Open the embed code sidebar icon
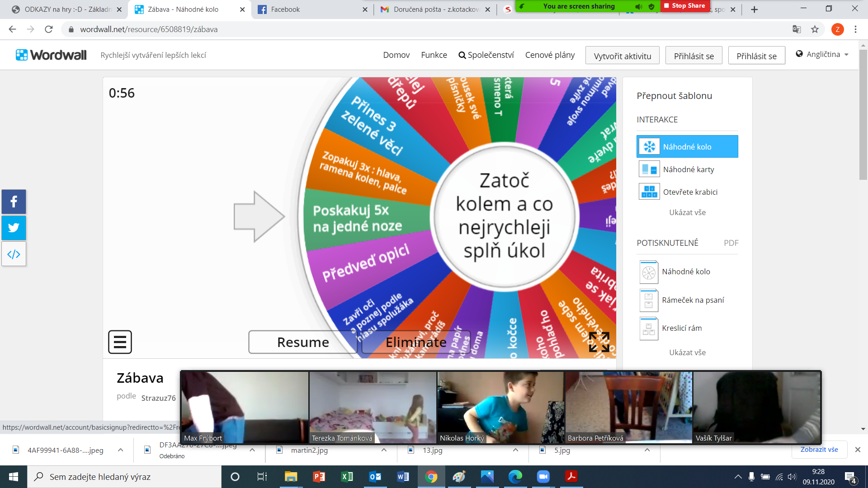The height and width of the screenshot is (488, 868). click(14, 254)
